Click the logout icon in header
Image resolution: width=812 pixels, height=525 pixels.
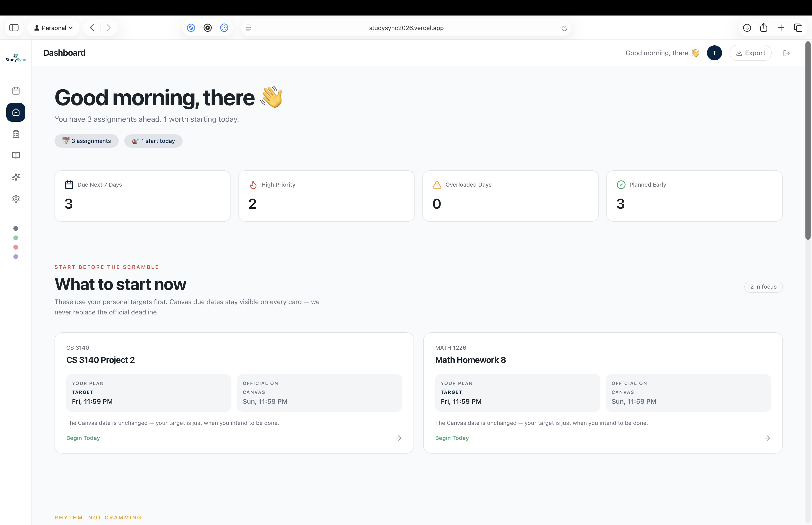click(x=786, y=53)
